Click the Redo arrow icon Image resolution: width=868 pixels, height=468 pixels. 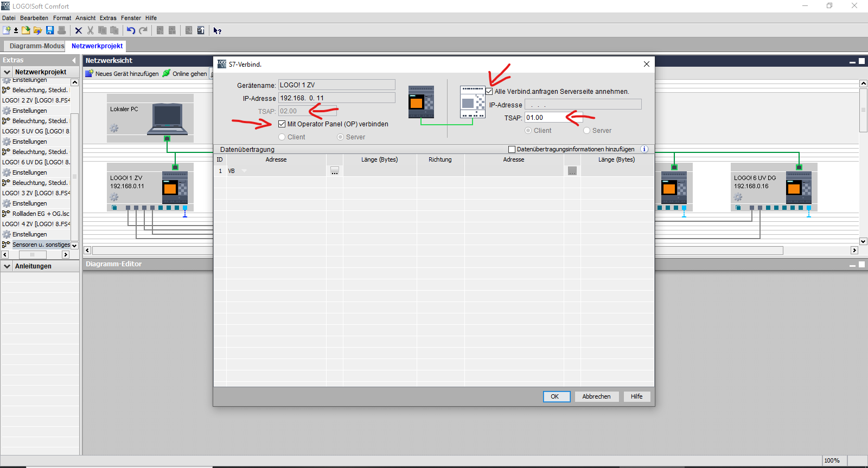[143, 30]
